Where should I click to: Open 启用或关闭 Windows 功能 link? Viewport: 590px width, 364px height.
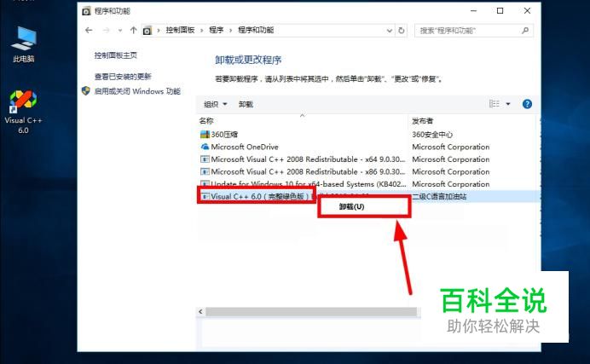[x=137, y=91]
